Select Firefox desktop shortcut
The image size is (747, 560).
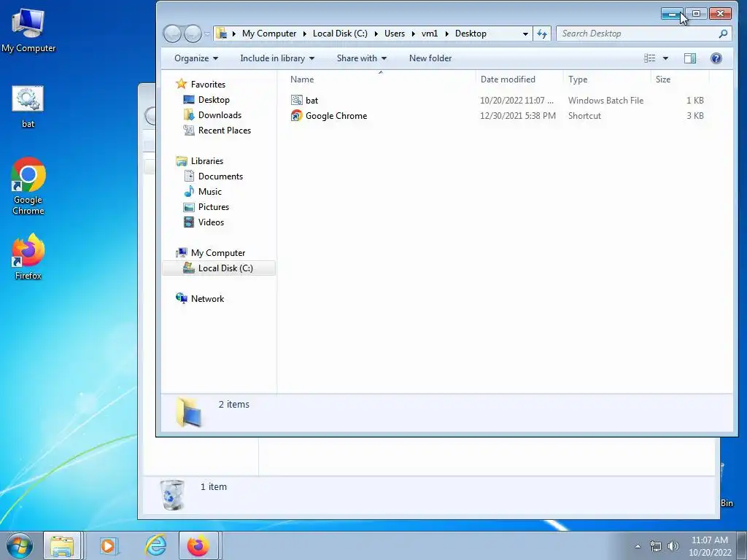28,256
